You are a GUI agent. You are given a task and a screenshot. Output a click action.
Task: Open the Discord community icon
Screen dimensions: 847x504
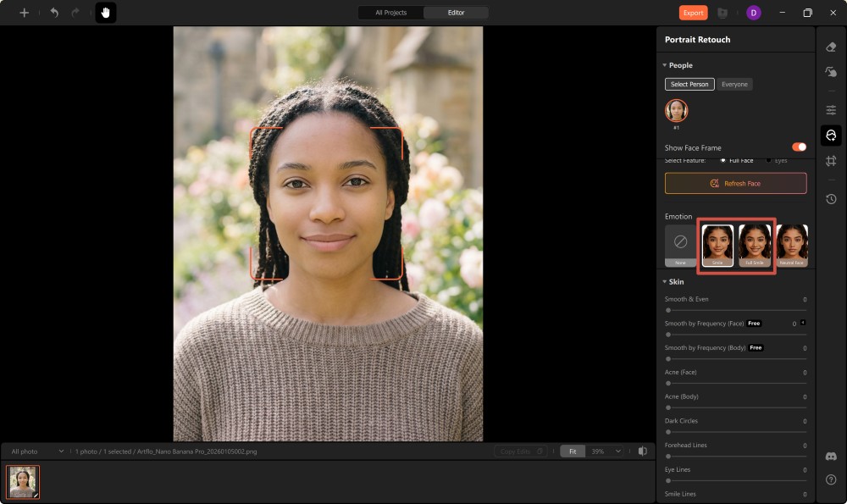(x=831, y=457)
